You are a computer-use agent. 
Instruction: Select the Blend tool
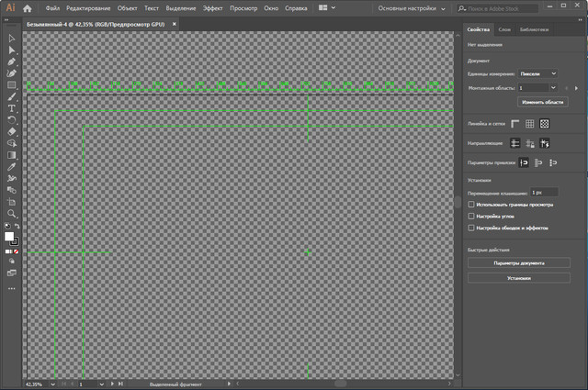[11, 190]
